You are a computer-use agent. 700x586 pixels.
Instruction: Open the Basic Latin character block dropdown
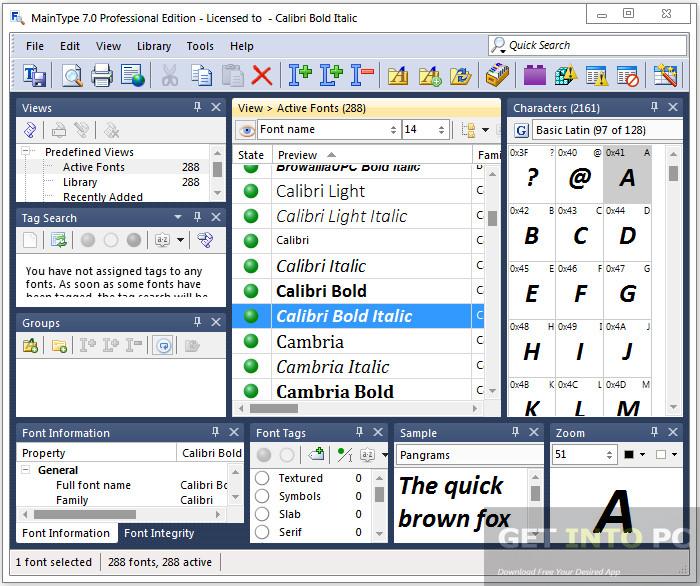[x=607, y=130]
